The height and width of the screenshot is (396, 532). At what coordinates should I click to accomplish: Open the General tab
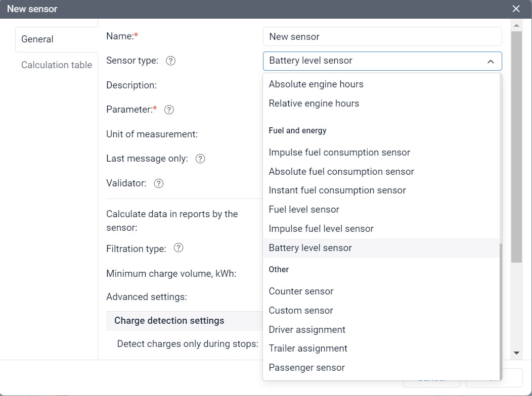click(x=37, y=39)
